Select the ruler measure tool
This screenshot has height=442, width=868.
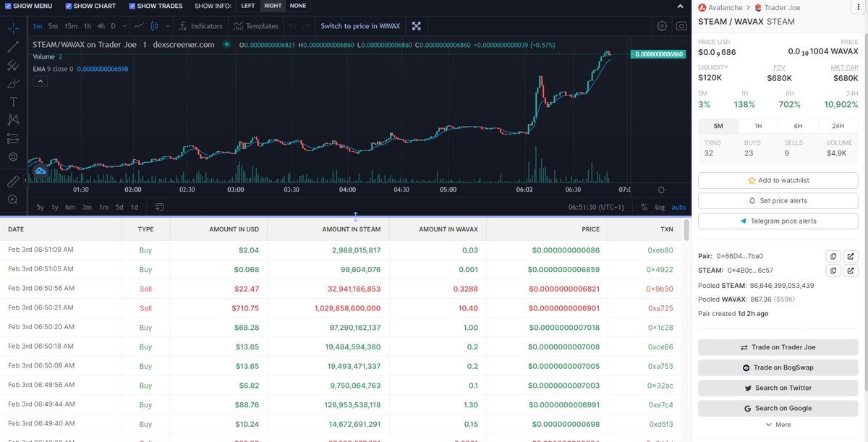(13, 180)
